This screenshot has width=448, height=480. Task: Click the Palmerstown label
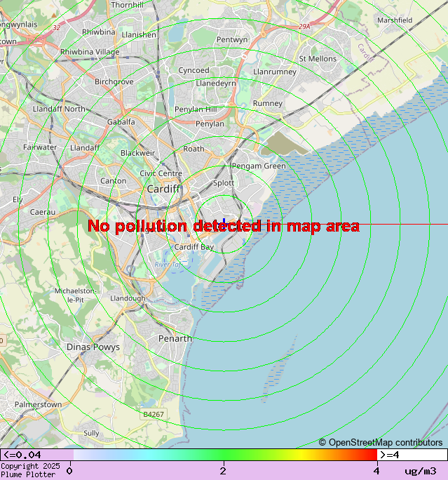[x=38, y=404]
